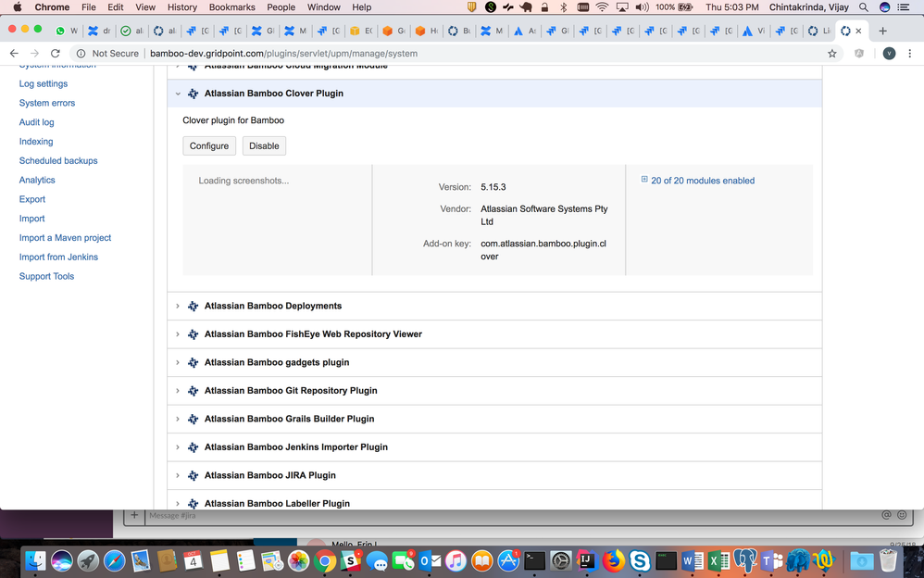
Task: Open the History menu
Action: 182,7
